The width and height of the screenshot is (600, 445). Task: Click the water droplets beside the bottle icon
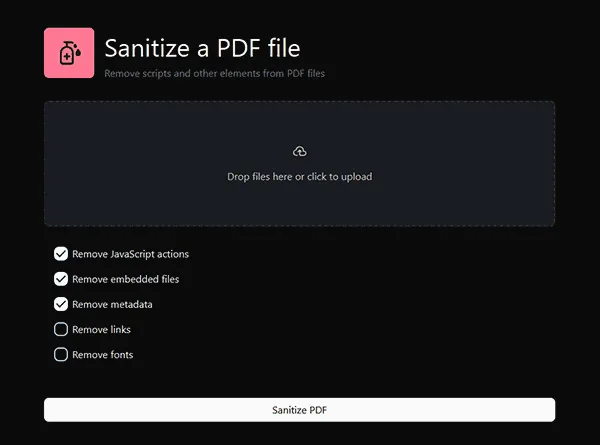click(x=78, y=51)
